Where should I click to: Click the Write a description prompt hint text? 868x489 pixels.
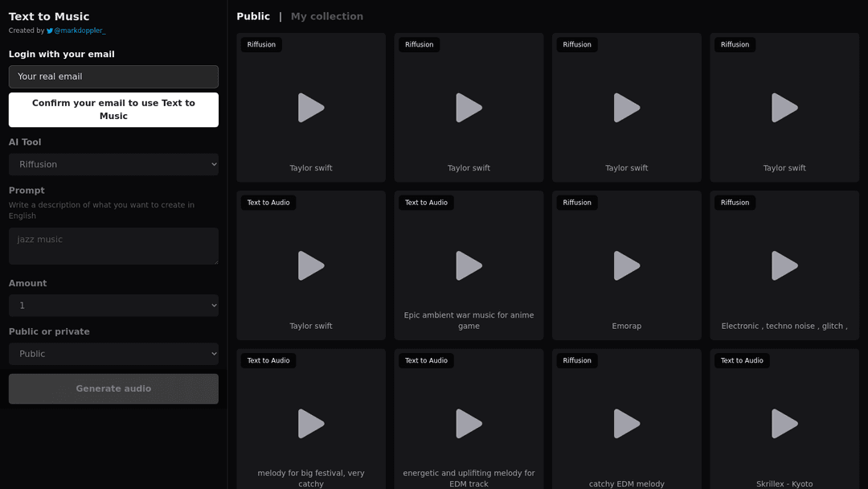pos(101,211)
